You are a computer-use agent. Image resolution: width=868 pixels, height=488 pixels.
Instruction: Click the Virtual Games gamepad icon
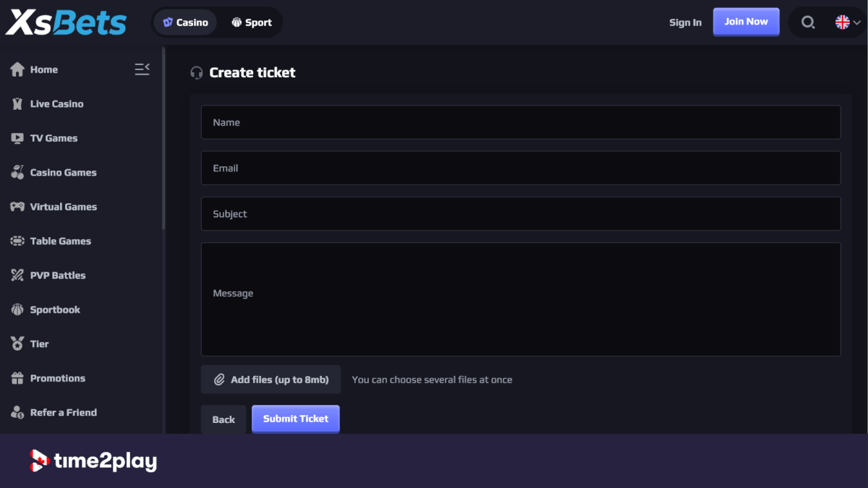coord(17,207)
